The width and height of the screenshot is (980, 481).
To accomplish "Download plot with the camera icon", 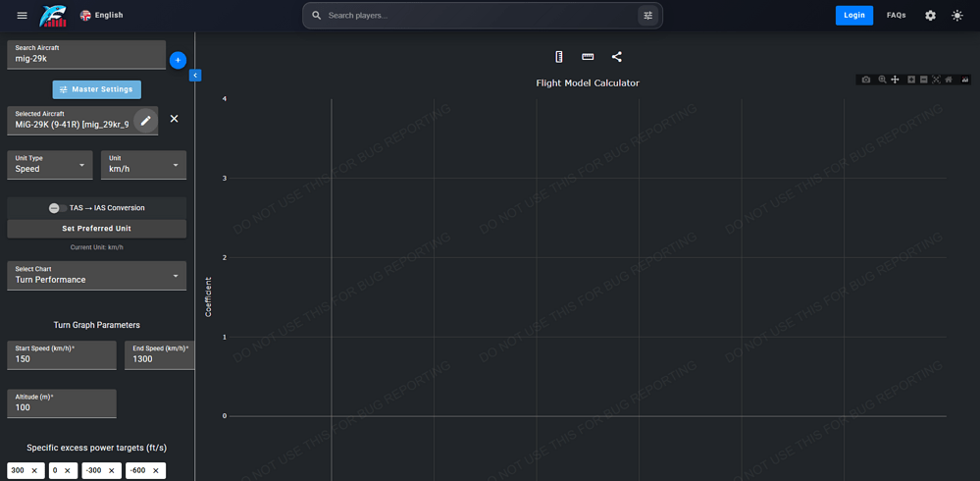I will 865,80.
